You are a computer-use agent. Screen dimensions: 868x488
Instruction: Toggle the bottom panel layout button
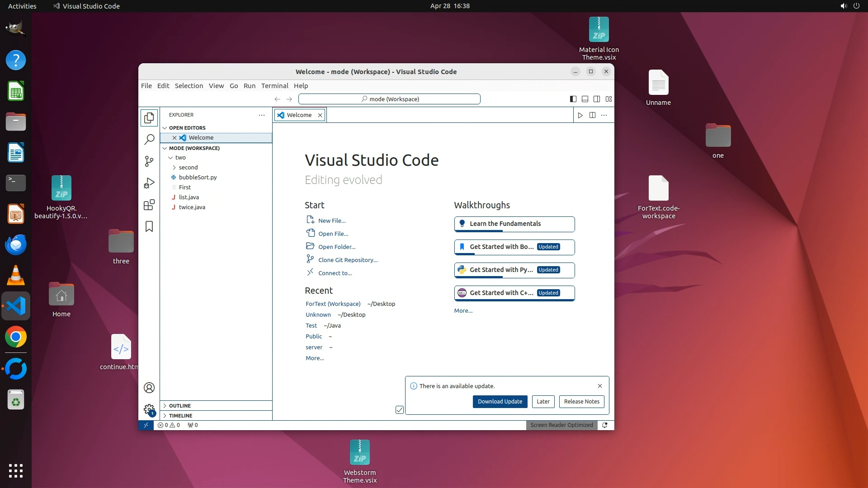(x=585, y=99)
